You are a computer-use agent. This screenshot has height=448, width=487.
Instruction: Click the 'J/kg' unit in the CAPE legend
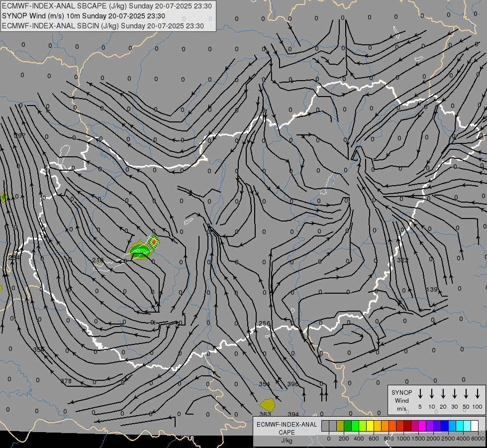(x=287, y=441)
